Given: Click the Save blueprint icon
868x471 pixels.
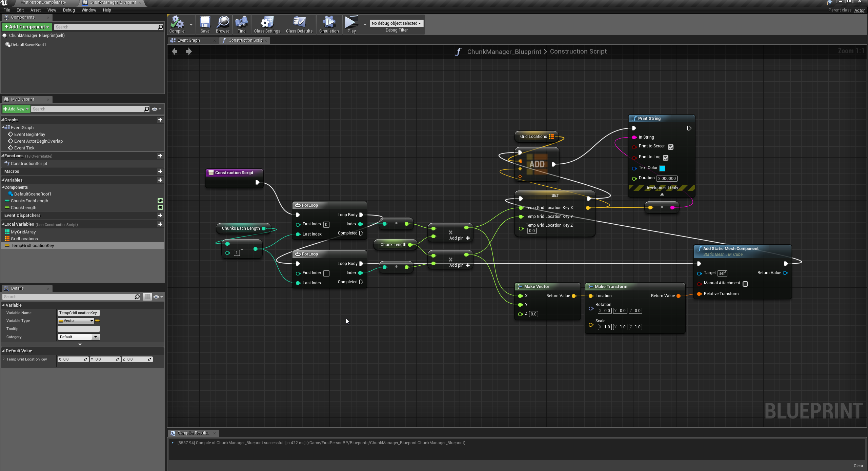Looking at the screenshot, I should (205, 22).
